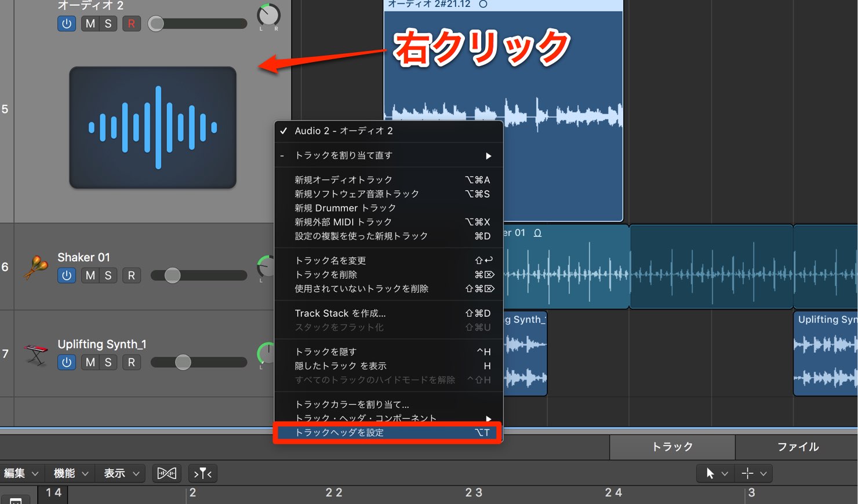Mute the Shaker 01 track
Image resolution: width=858 pixels, height=504 pixels.
[x=90, y=276]
